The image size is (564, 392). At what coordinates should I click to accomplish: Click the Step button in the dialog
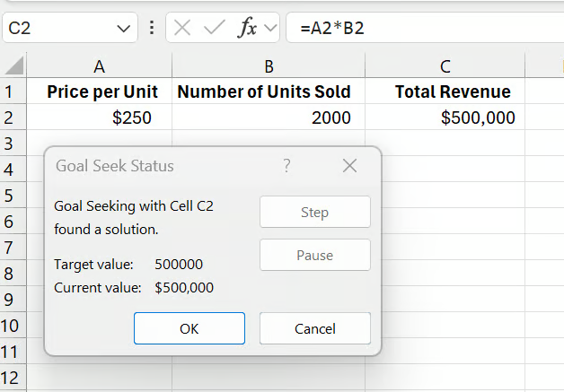tap(314, 213)
